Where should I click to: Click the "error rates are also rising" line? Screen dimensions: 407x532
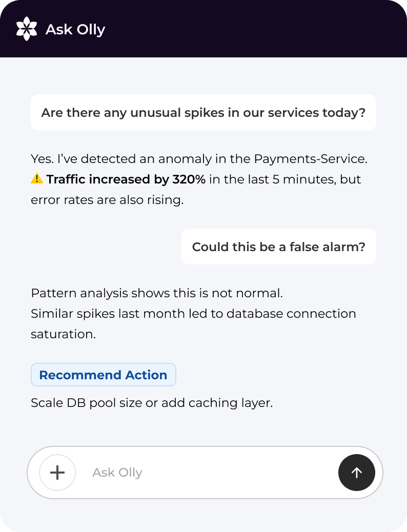[107, 200]
